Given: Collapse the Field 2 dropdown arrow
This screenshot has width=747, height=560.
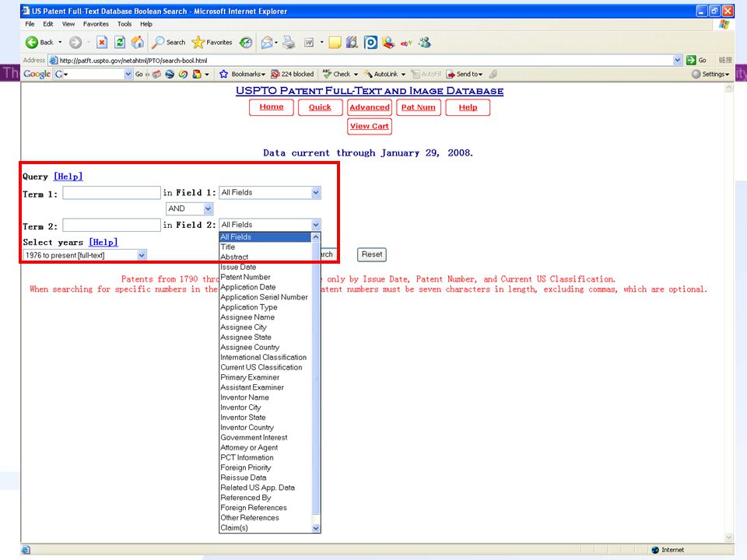Looking at the screenshot, I should click(315, 225).
